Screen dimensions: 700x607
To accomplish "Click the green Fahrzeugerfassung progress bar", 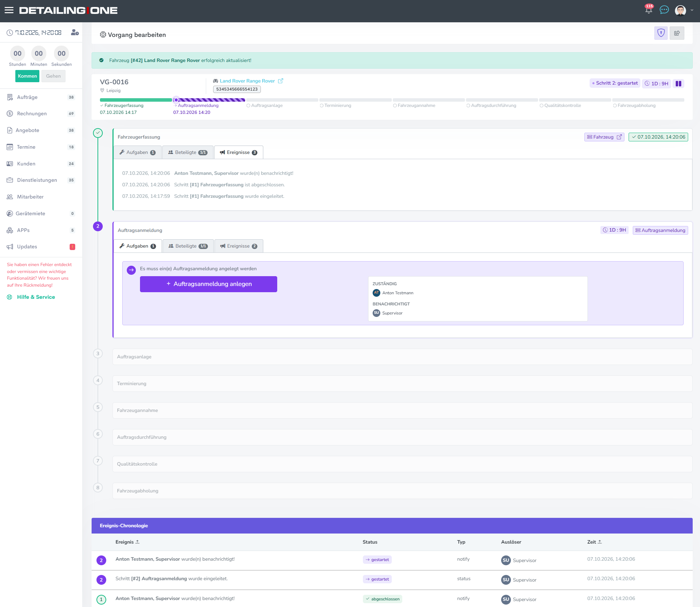I will (136, 100).
